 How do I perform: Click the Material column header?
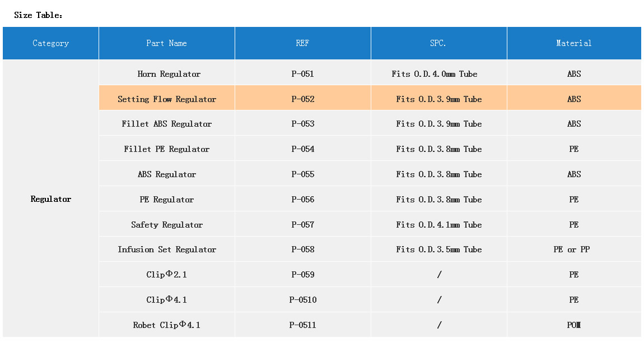[573, 43]
